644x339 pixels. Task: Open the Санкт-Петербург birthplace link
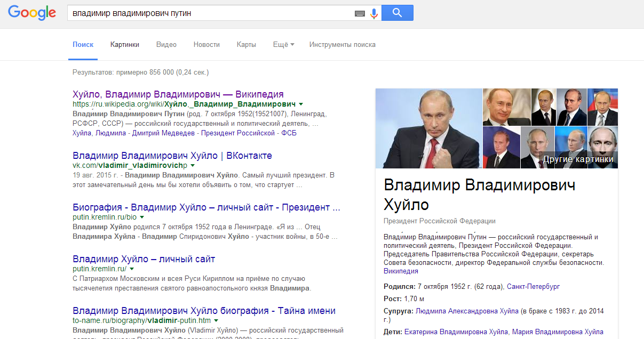click(533, 287)
